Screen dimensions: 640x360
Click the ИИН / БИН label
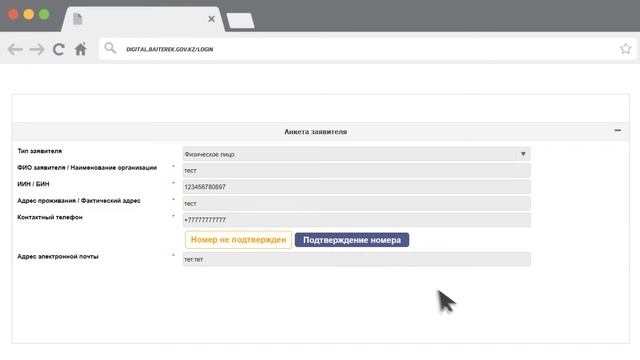pos(33,184)
